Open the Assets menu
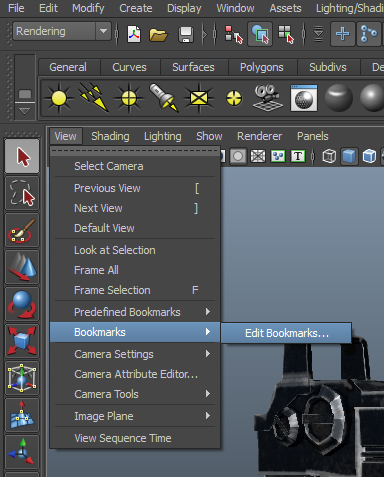 285,8
